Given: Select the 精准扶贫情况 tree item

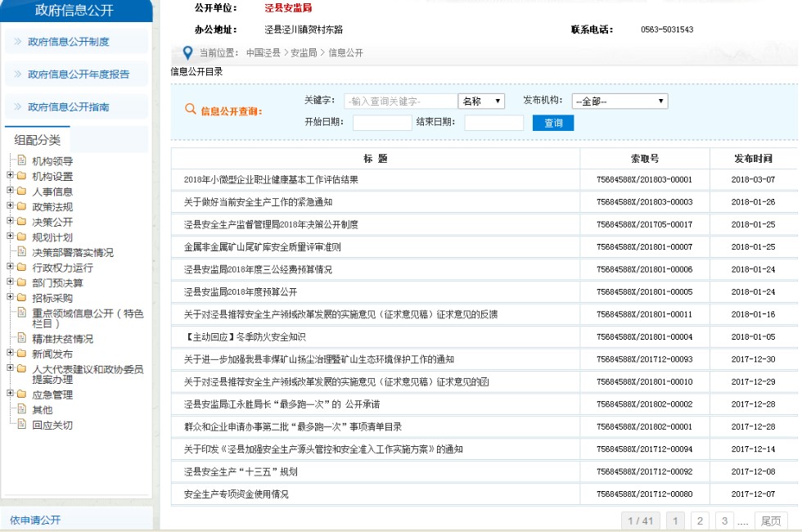Looking at the screenshot, I should point(62,339).
